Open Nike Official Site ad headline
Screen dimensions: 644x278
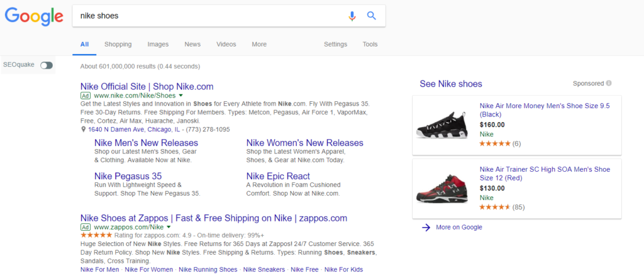pos(147,87)
